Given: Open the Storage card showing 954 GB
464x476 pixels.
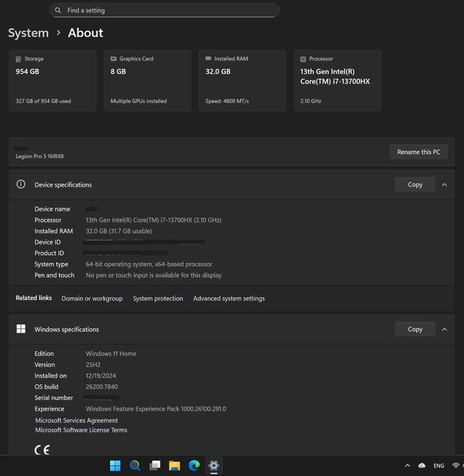Looking at the screenshot, I should point(53,80).
